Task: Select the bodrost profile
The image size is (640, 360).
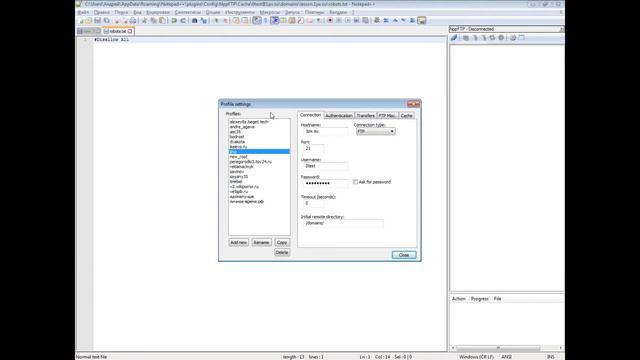Action: pos(259,137)
